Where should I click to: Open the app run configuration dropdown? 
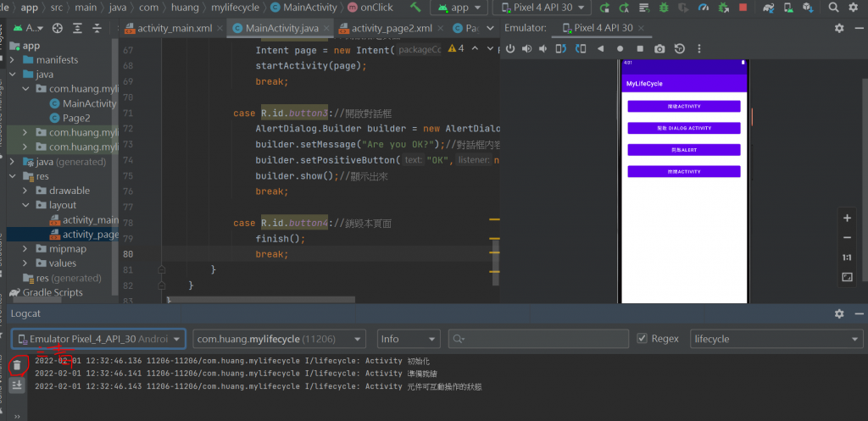459,8
